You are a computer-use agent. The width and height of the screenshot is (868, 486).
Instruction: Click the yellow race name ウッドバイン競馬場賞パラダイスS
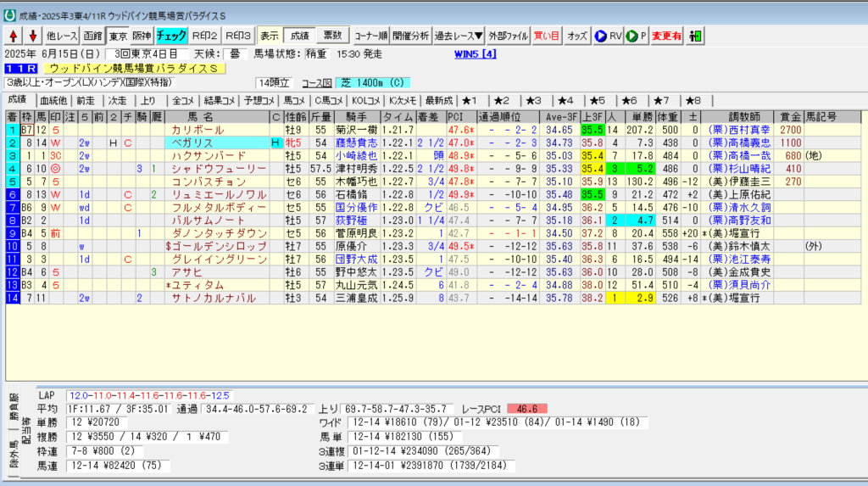click(135, 68)
